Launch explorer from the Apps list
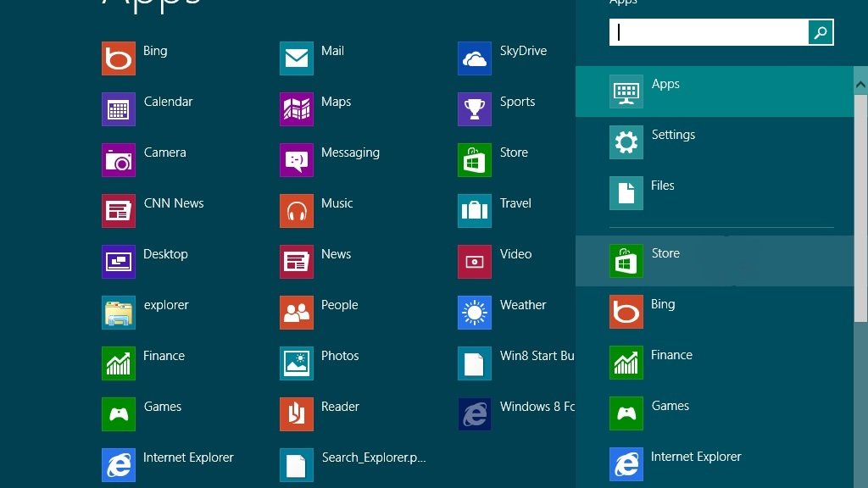The image size is (868, 488). [x=119, y=313]
